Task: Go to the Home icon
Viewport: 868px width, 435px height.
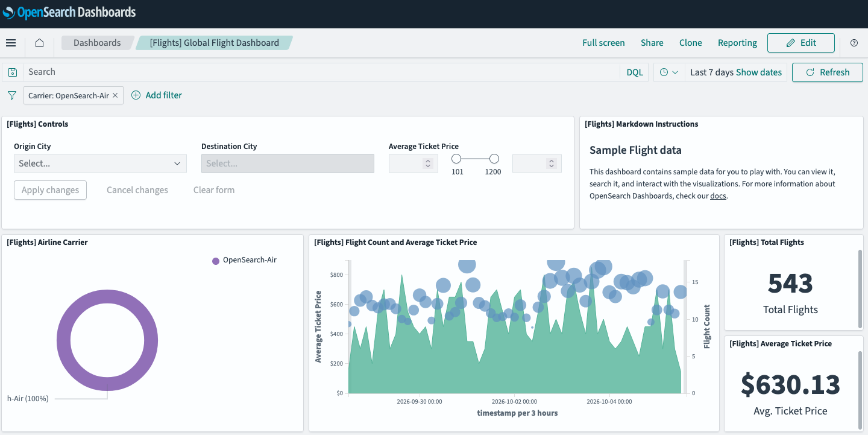Action: click(x=39, y=43)
